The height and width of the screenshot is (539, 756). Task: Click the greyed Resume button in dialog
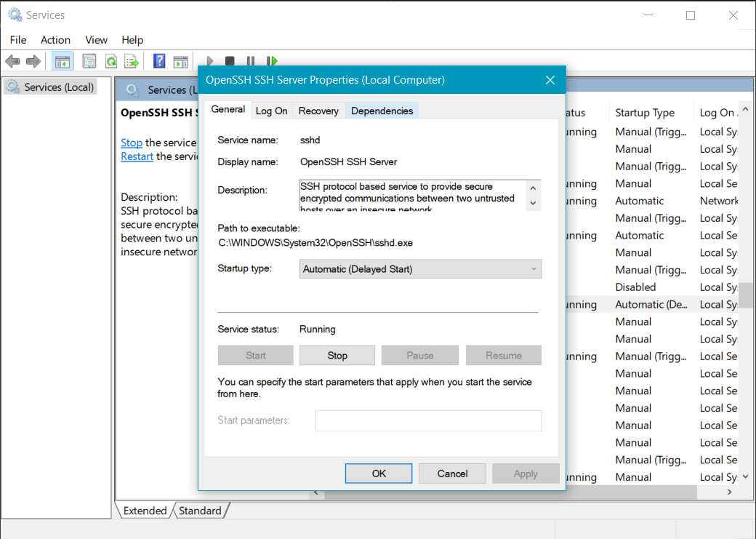coord(503,355)
